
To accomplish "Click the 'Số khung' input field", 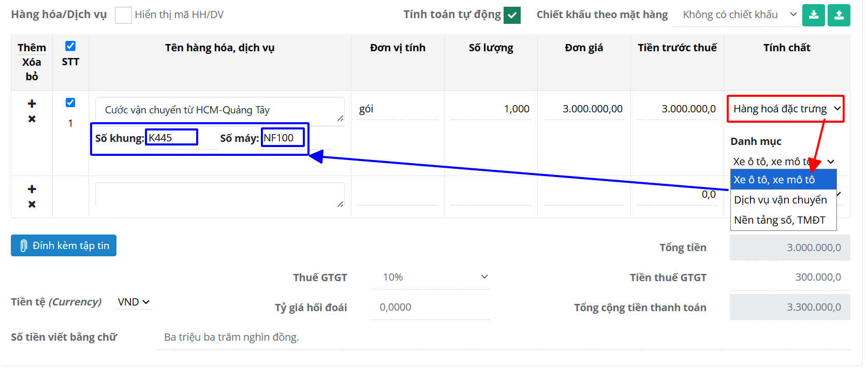I will point(171,138).
